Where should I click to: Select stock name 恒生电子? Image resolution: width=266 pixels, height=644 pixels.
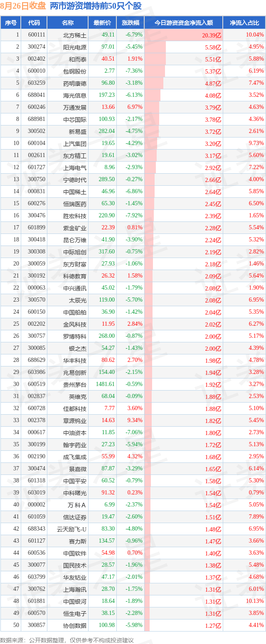tap(75, 614)
